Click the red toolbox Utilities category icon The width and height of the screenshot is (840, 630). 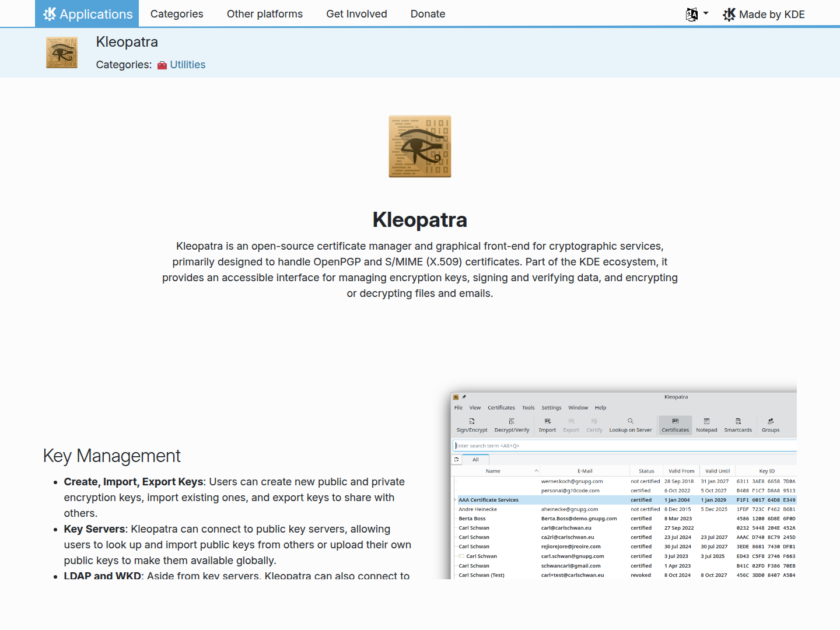point(162,65)
